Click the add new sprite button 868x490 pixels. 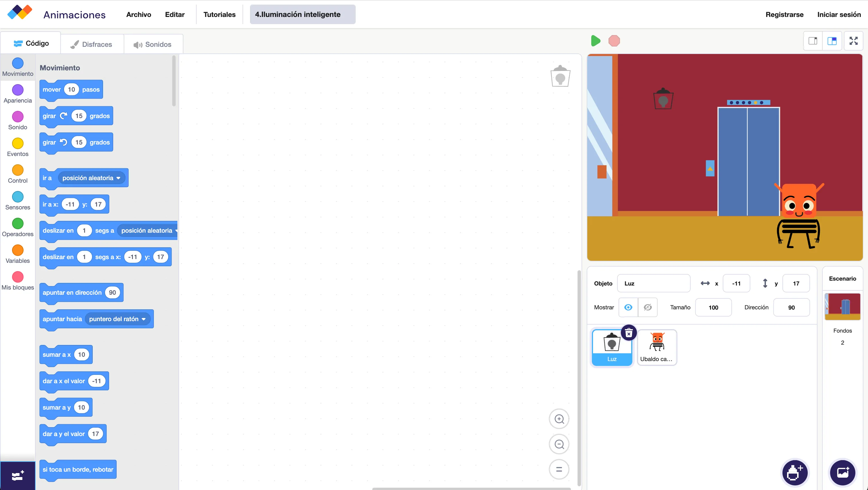pyautogui.click(x=794, y=472)
